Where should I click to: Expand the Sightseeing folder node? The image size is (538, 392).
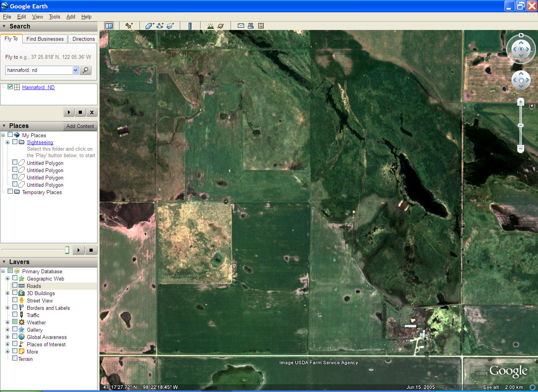[7, 142]
